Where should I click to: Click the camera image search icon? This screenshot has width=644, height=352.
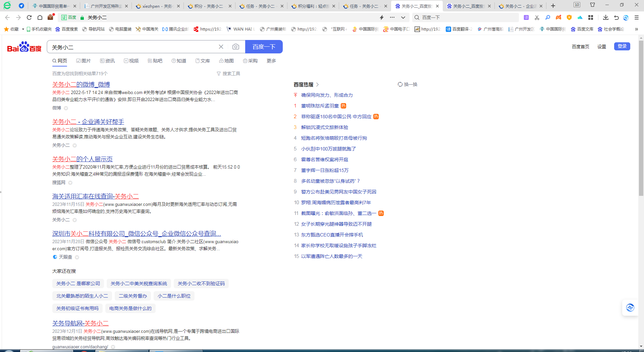[x=236, y=47]
